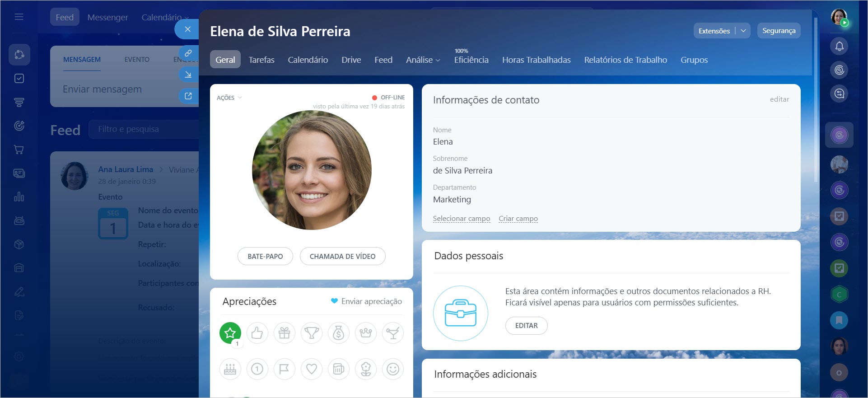Toggle the green star appreciation badge

[x=230, y=333]
